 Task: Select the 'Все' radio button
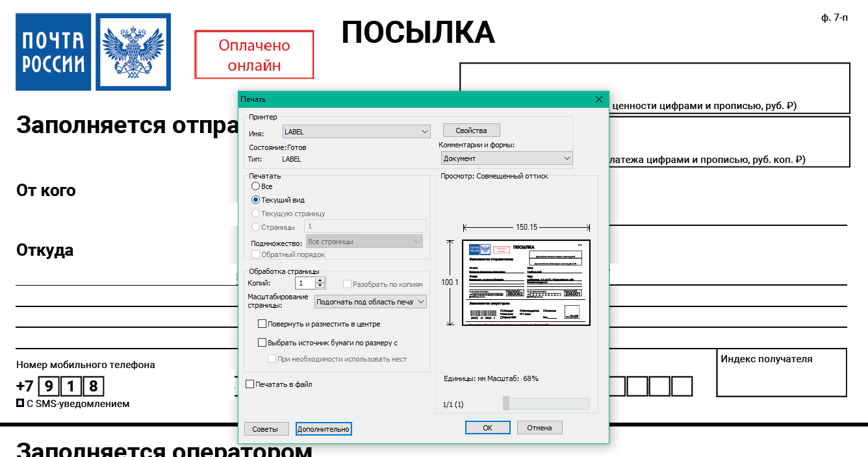pos(256,186)
